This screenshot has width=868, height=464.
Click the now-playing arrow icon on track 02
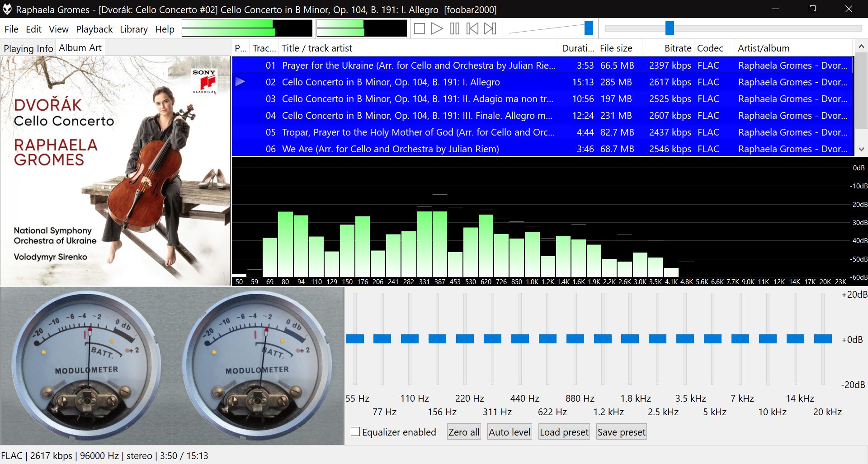tap(241, 82)
